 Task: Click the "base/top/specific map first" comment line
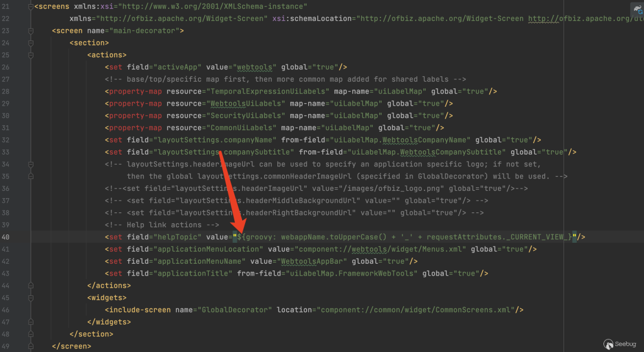286,79
